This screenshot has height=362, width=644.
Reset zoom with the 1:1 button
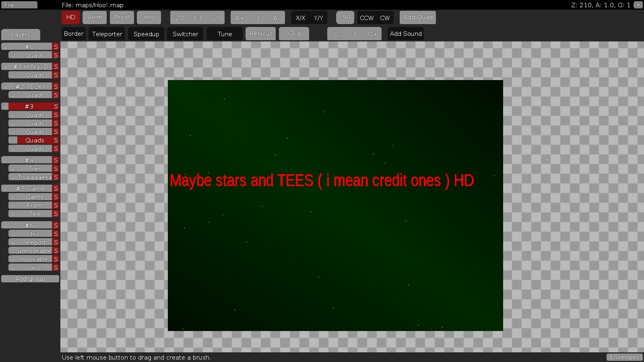[x=197, y=17]
